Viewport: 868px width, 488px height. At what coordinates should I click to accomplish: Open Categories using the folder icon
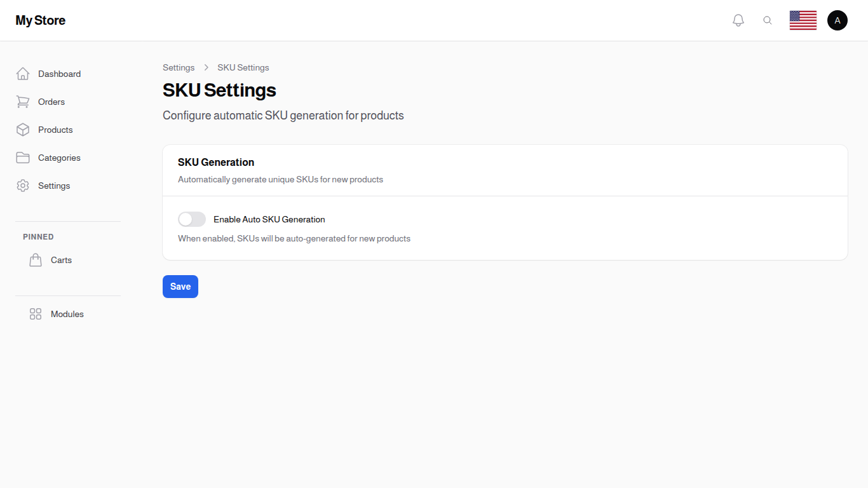coord(23,158)
